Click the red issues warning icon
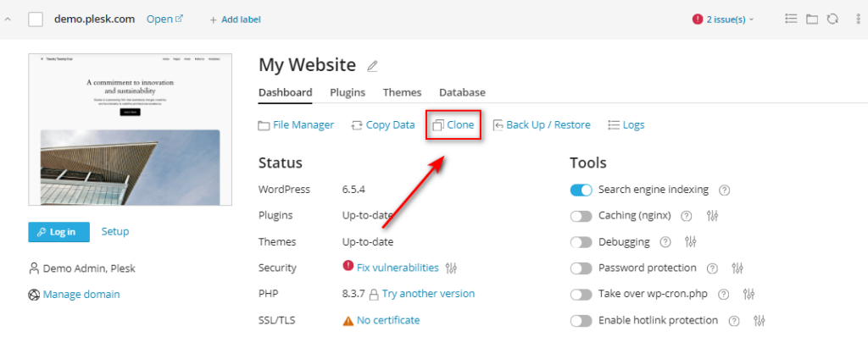Viewport: 868px width, 348px height. [x=698, y=19]
